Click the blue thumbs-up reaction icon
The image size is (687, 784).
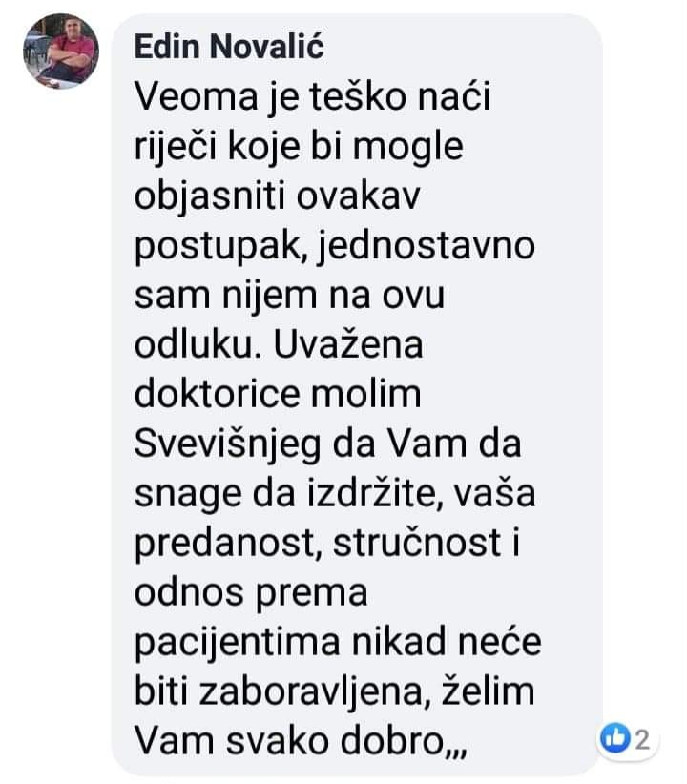[x=614, y=737]
